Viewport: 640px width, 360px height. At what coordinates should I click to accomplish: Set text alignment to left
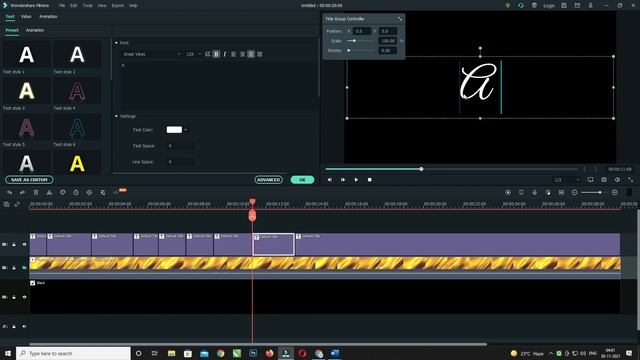click(x=233, y=54)
